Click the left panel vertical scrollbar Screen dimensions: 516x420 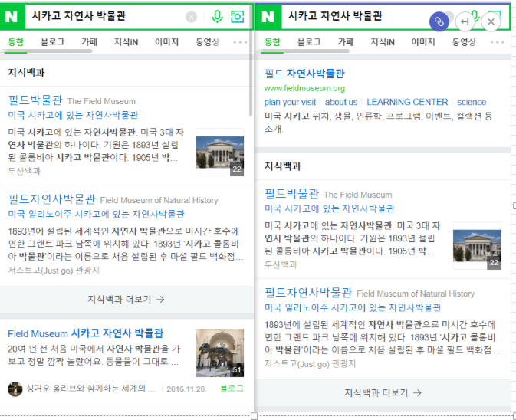(251, 77)
